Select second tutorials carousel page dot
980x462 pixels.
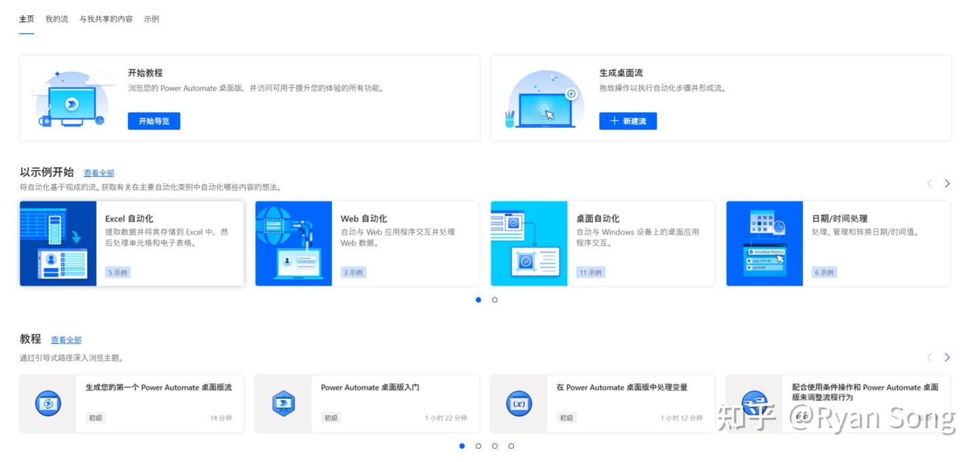pyautogui.click(x=478, y=446)
